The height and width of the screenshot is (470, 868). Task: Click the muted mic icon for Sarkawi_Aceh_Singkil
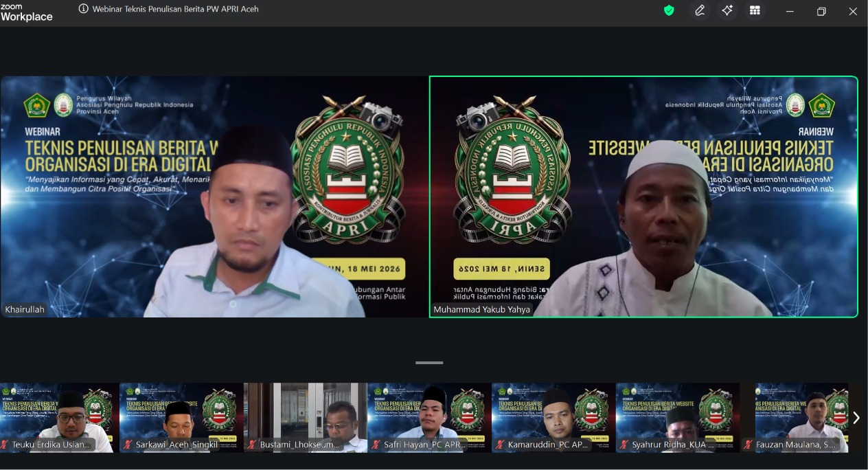click(128, 445)
